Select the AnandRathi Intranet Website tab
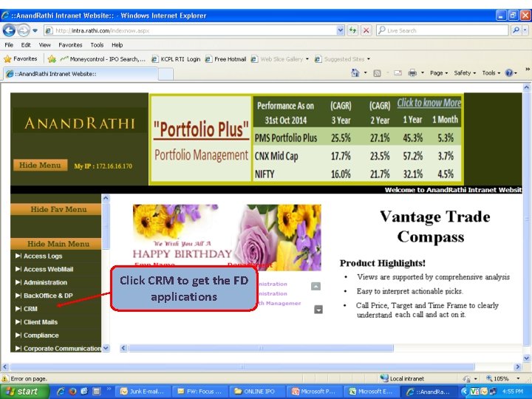 pyautogui.click(x=81, y=74)
